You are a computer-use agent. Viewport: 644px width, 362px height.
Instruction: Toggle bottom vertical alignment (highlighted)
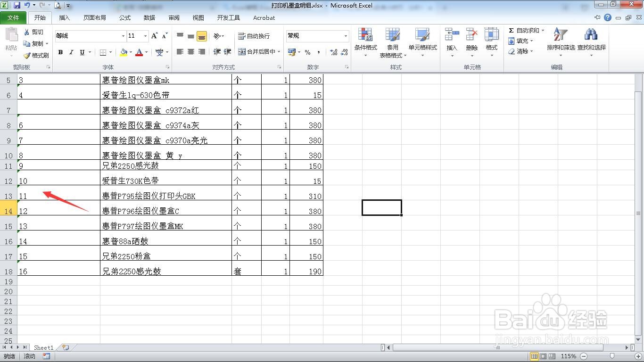[x=202, y=36]
